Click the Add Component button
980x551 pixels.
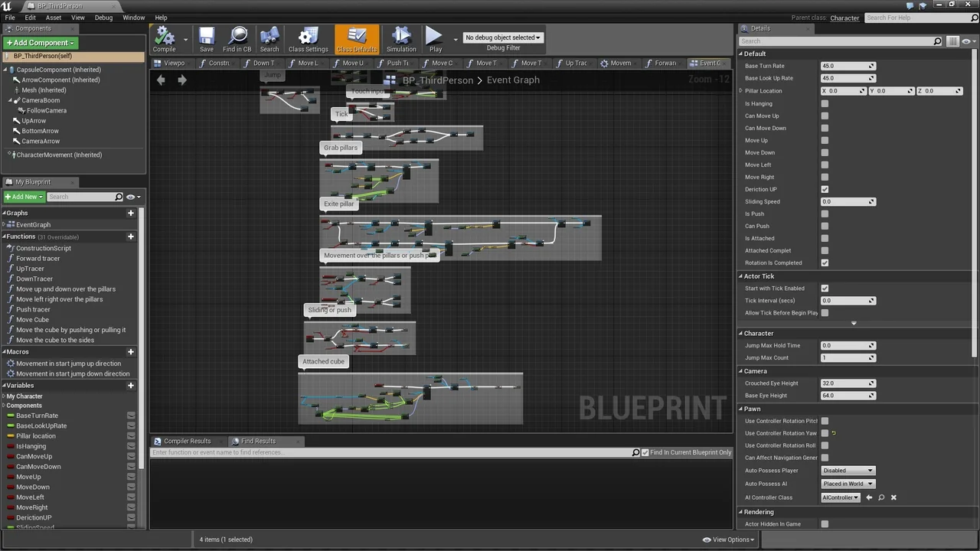pyautogui.click(x=40, y=43)
